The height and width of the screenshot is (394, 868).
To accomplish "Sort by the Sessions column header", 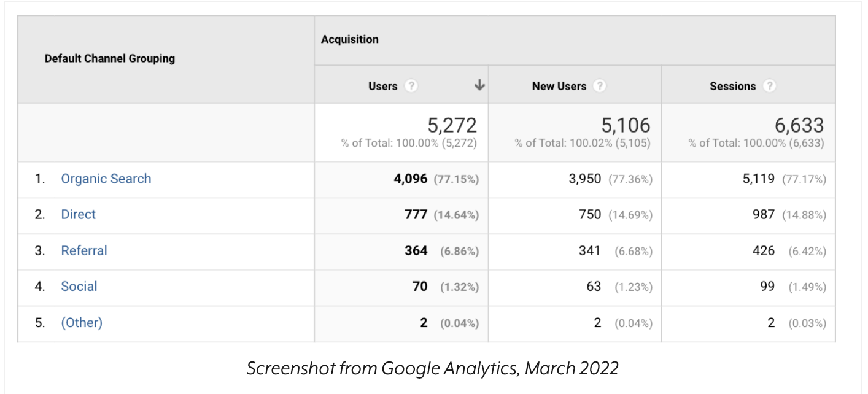I will click(x=732, y=87).
